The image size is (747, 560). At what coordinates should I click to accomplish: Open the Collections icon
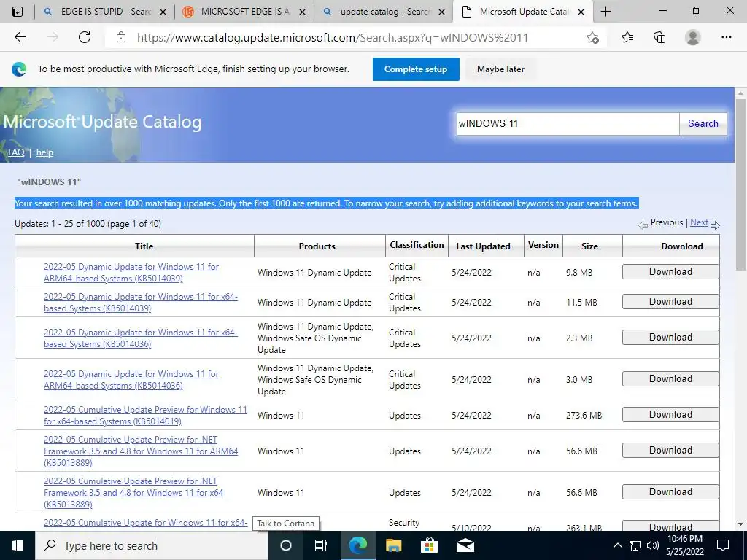(x=659, y=37)
